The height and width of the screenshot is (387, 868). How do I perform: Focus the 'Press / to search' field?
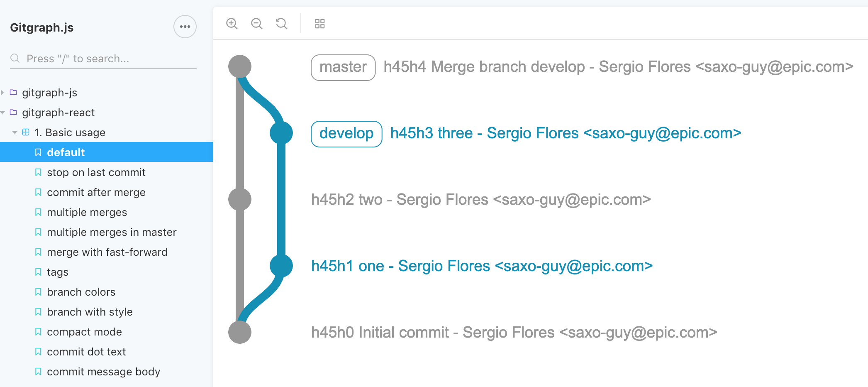(x=103, y=59)
